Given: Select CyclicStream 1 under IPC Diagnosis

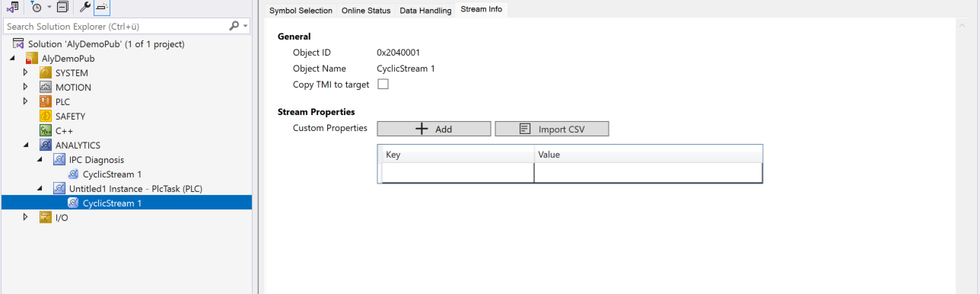Looking at the screenshot, I should click(112, 174).
